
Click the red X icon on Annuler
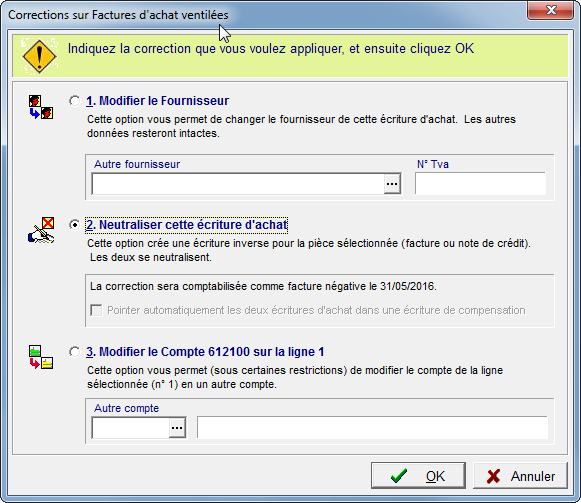493,476
